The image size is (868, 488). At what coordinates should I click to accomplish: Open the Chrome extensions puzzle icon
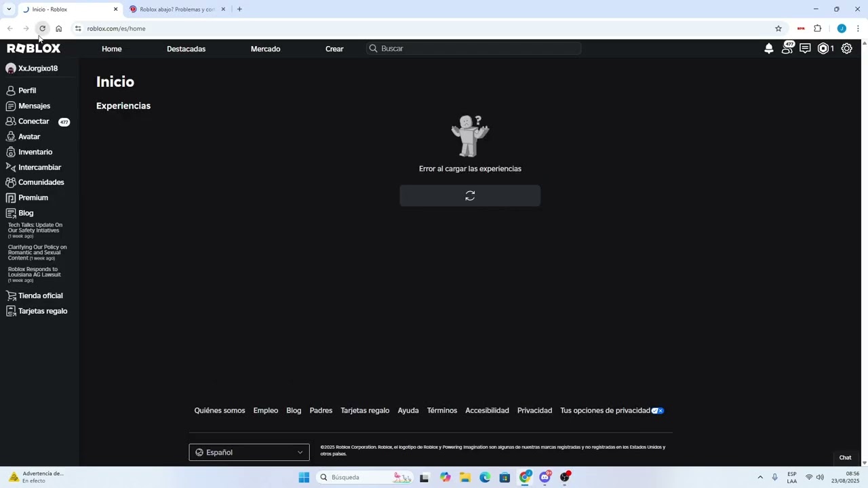(817, 28)
